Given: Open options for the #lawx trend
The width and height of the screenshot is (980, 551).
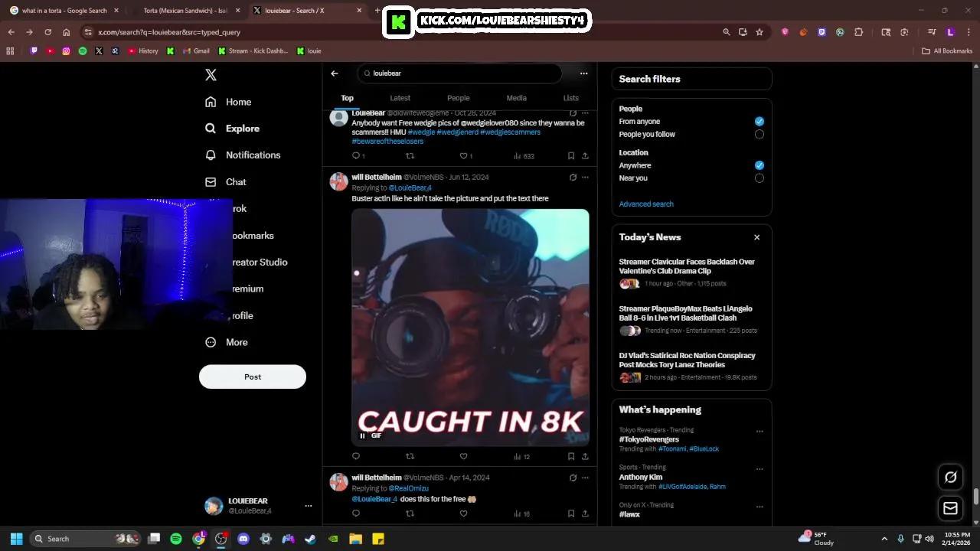Looking at the screenshot, I should point(759,507).
